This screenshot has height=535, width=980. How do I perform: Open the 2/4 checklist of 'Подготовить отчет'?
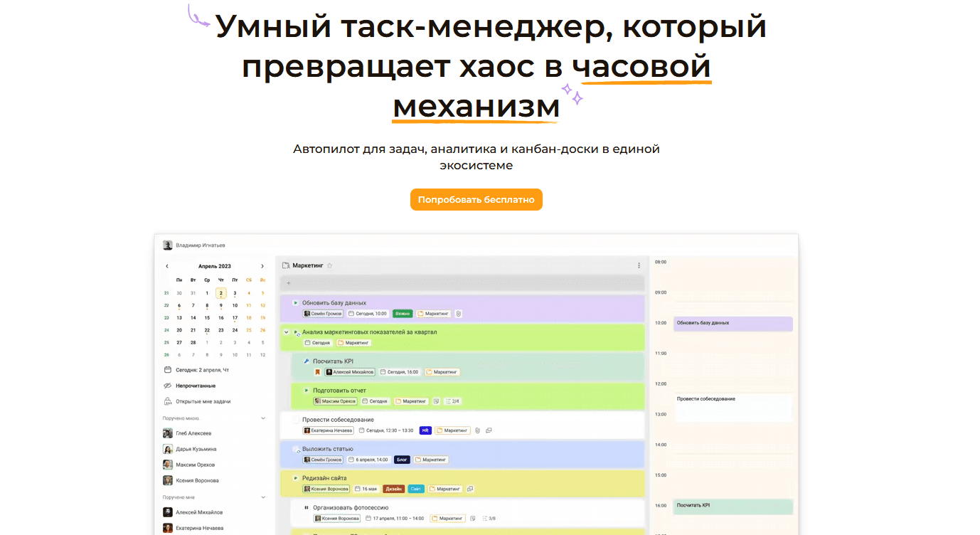tap(452, 401)
